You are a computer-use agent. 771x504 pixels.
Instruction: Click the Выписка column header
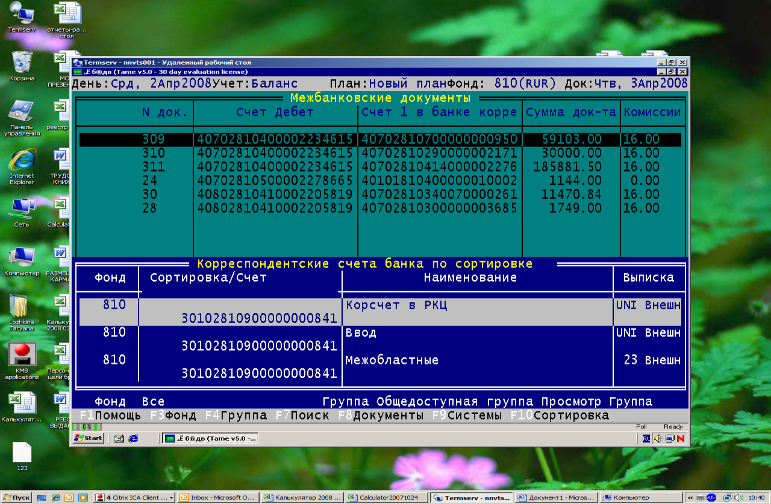tap(648, 278)
